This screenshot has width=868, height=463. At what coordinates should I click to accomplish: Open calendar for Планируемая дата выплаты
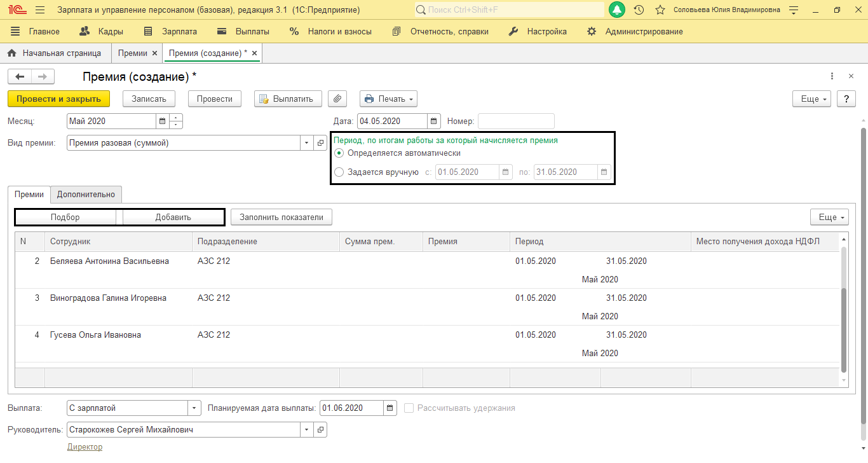coord(391,408)
